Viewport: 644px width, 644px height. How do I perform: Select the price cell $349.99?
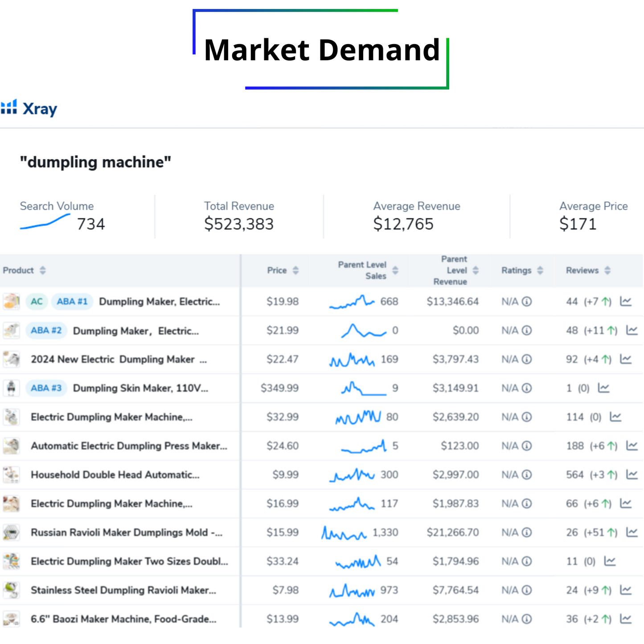tap(279, 388)
